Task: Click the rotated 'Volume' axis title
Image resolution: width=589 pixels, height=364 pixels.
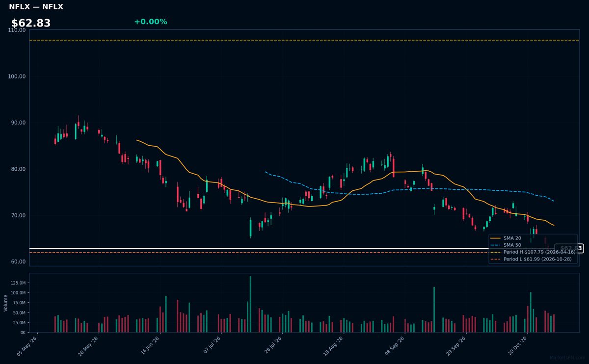Action: 5,303
